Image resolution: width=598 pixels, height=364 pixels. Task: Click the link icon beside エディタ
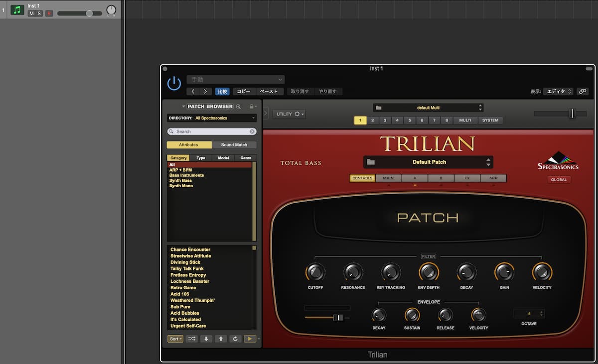(x=583, y=92)
